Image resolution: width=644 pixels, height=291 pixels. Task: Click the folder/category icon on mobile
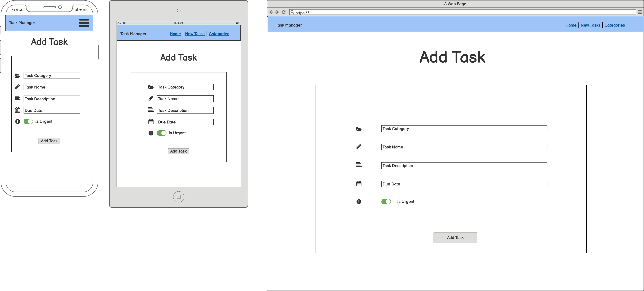click(x=18, y=75)
